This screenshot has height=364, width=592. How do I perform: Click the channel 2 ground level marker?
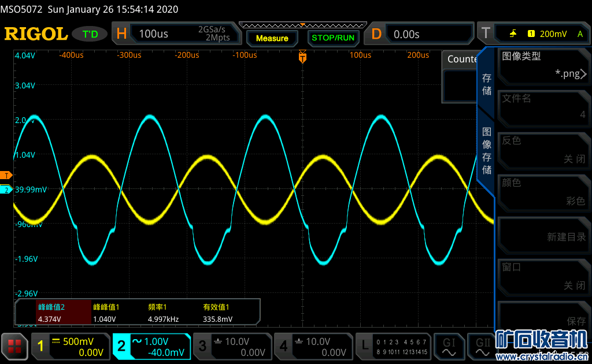click(x=6, y=190)
